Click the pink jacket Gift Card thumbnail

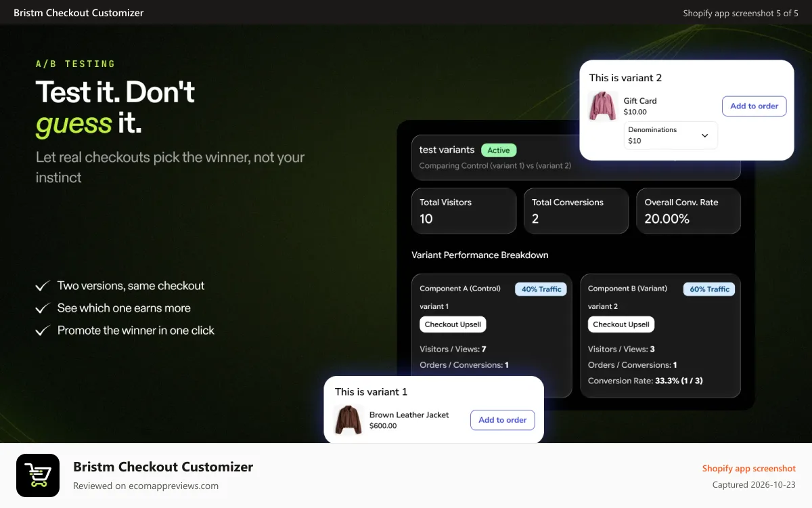(x=602, y=106)
